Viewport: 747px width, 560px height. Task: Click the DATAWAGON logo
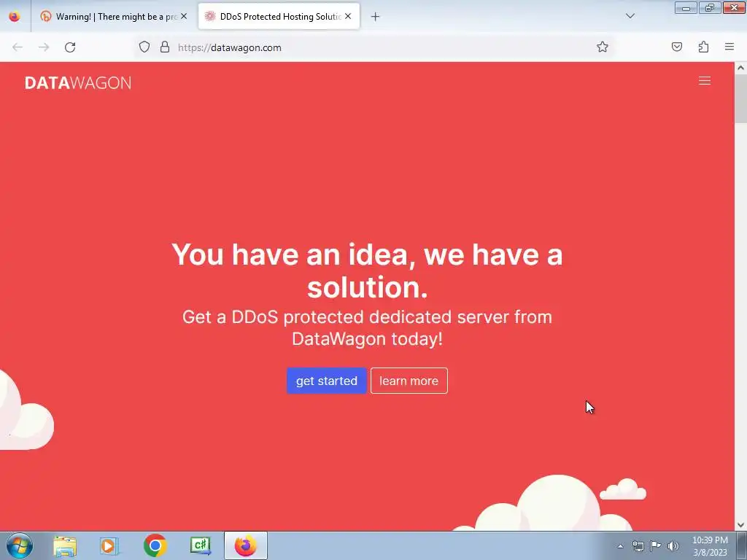pyautogui.click(x=78, y=83)
